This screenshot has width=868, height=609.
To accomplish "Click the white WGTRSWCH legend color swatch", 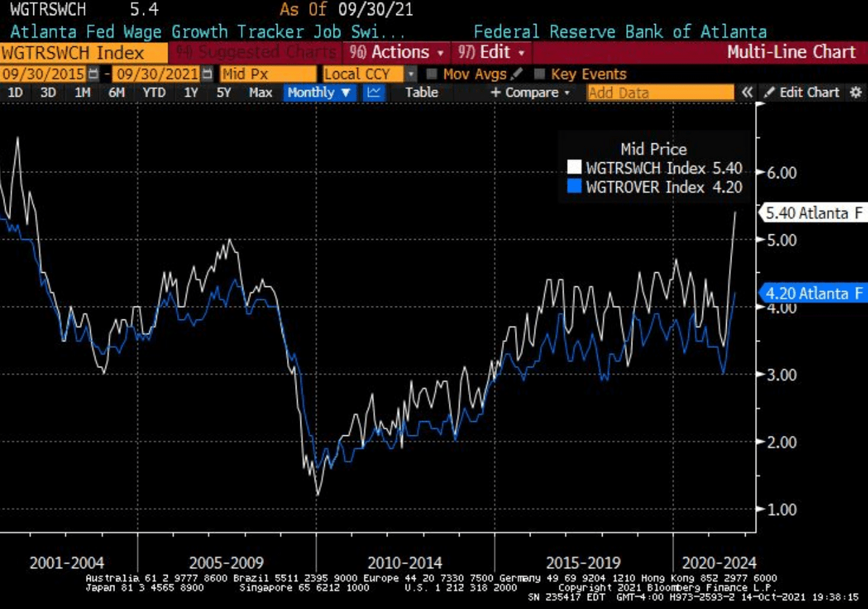I will tap(574, 168).
